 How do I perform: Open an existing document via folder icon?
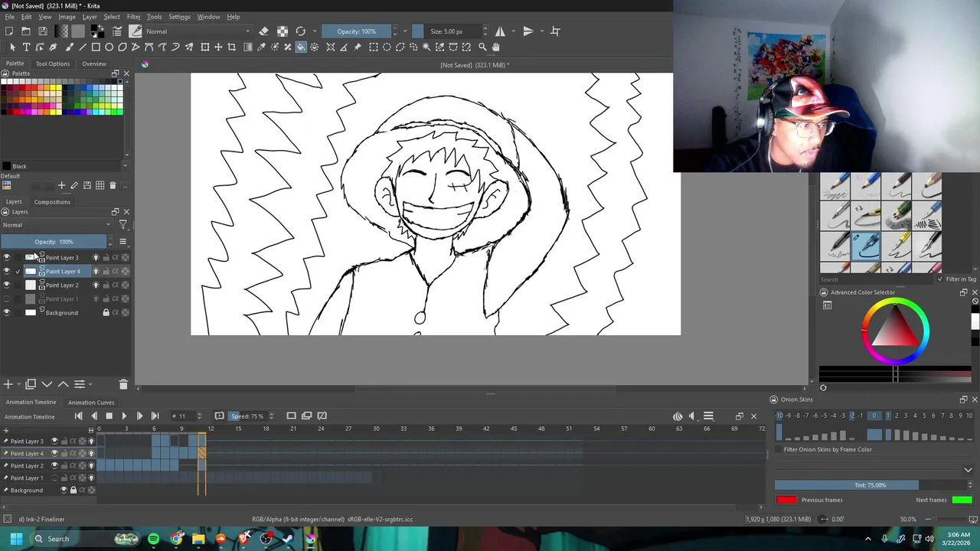pos(26,31)
